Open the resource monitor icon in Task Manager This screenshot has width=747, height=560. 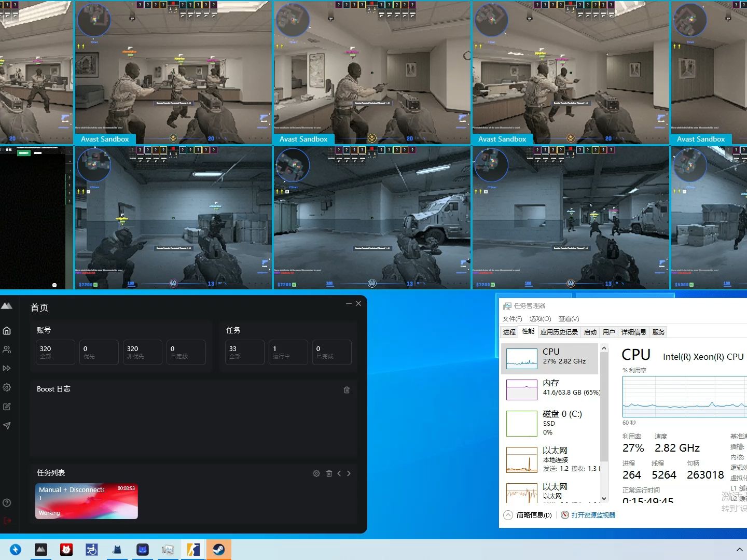click(565, 515)
